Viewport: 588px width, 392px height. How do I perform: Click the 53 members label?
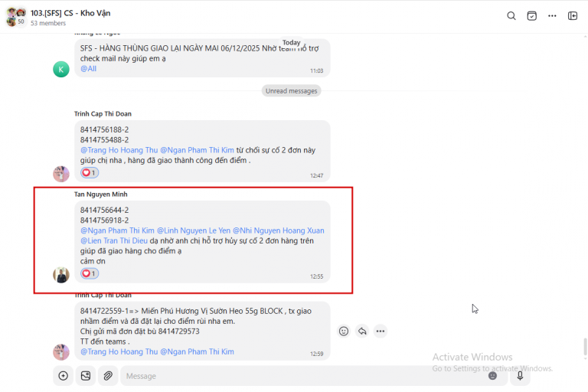(x=48, y=23)
